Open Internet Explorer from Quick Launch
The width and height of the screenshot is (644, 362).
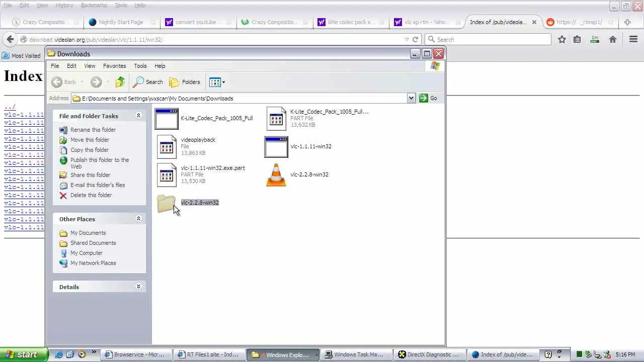[59, 354]
